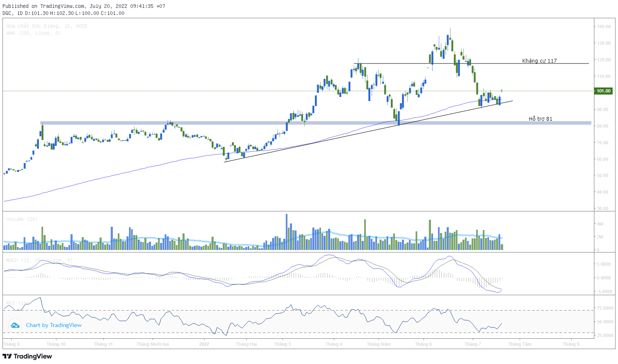Click 'Tháng 10' on the time axis

(56, 344)
